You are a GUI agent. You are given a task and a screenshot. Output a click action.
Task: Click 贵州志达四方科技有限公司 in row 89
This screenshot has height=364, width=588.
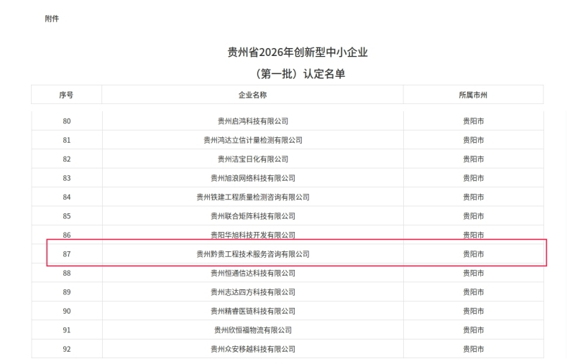252,292
